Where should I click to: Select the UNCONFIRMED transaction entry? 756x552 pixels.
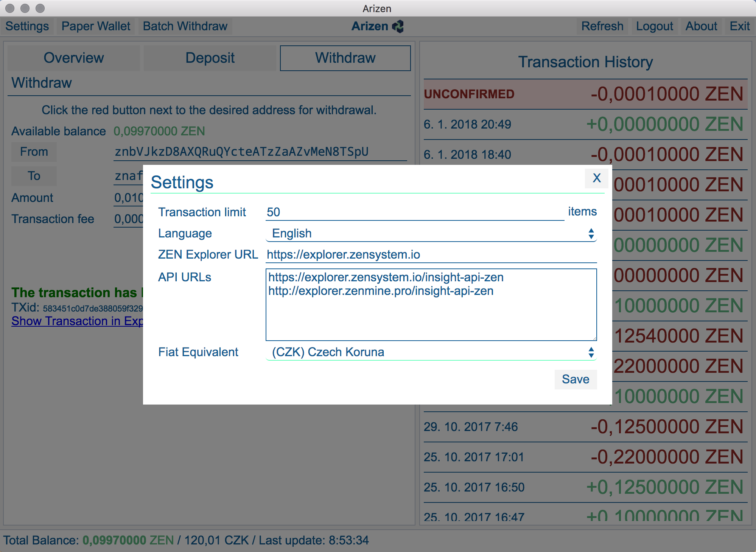[x=585, y=94]
